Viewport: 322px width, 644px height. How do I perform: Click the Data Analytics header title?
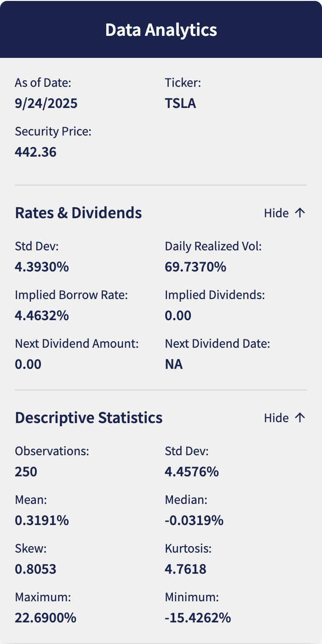161,30
